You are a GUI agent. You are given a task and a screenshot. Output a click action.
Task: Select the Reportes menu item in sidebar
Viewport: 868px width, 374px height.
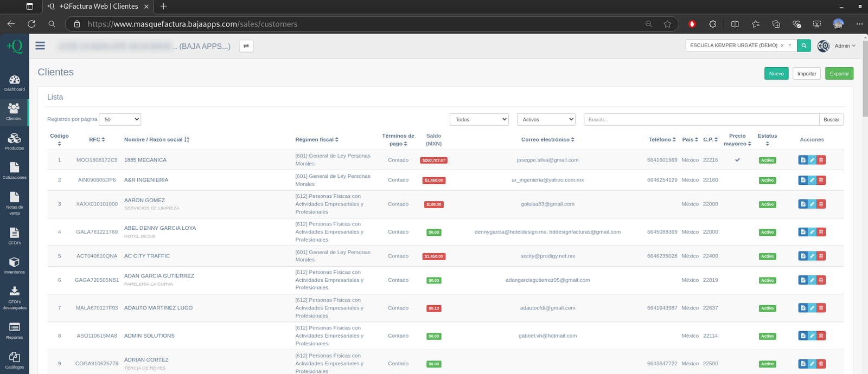15,330
